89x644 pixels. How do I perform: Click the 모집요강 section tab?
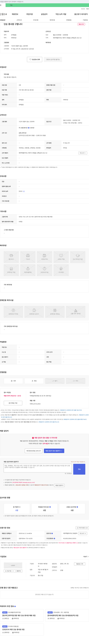pos(3,20)
